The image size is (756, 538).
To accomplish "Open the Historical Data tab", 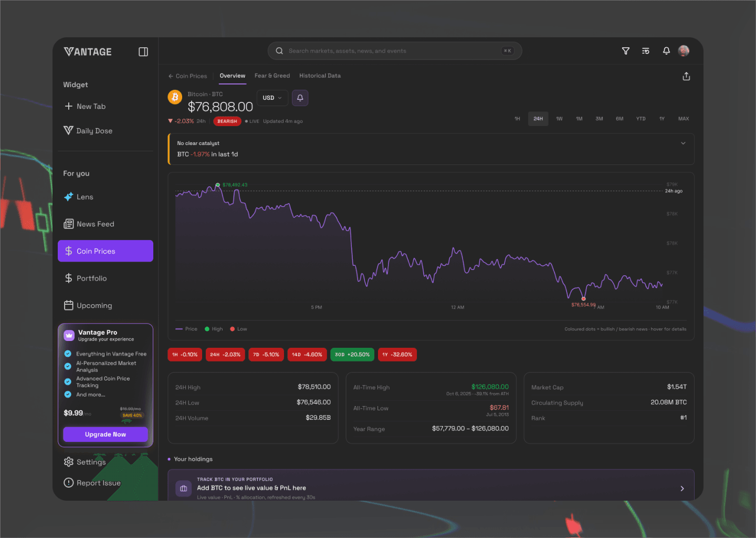I will pyautogui.click(x=320, y=76).
